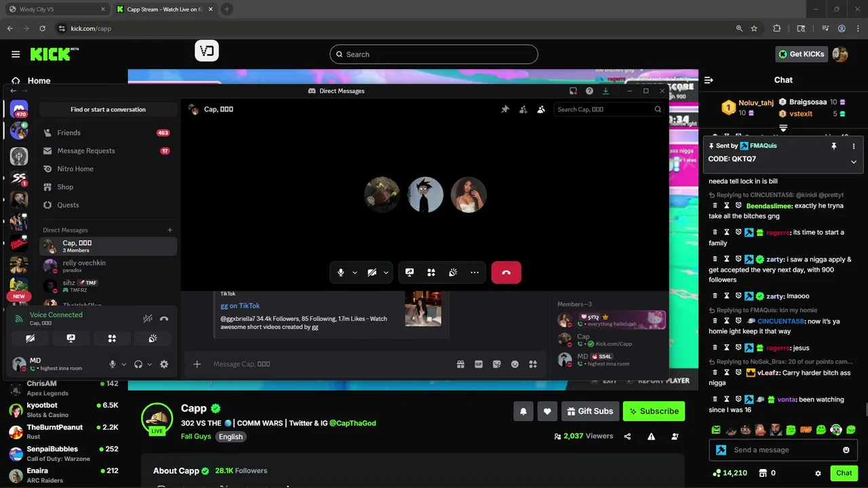
Task: Open gg on TikTok link
Action: pyautogui.click(x=240, y=306)
